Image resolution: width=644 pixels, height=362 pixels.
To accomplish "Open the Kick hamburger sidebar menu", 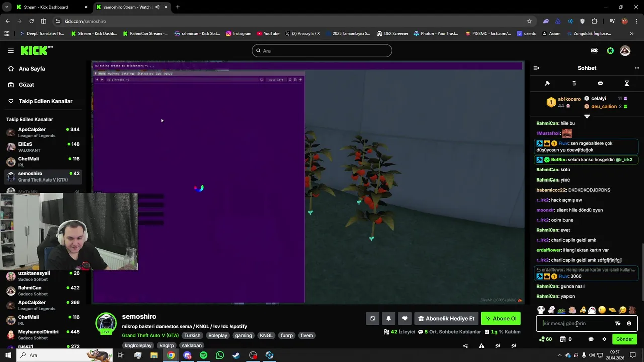I will pos(11,51).
